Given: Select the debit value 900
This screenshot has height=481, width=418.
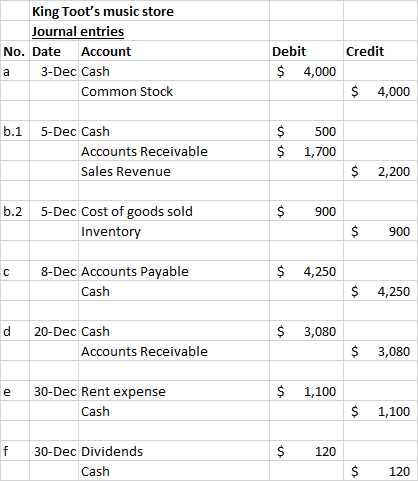Looking at the screenshot, I should 306,211.
